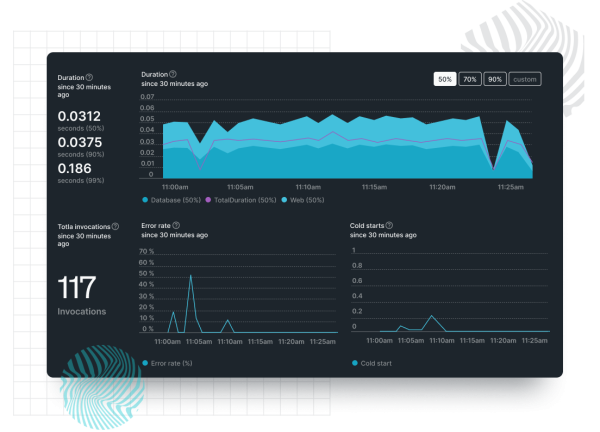This screenshot has width=600, height=432.
Task: Select the 50% percentile option
Action: [445, 79]
